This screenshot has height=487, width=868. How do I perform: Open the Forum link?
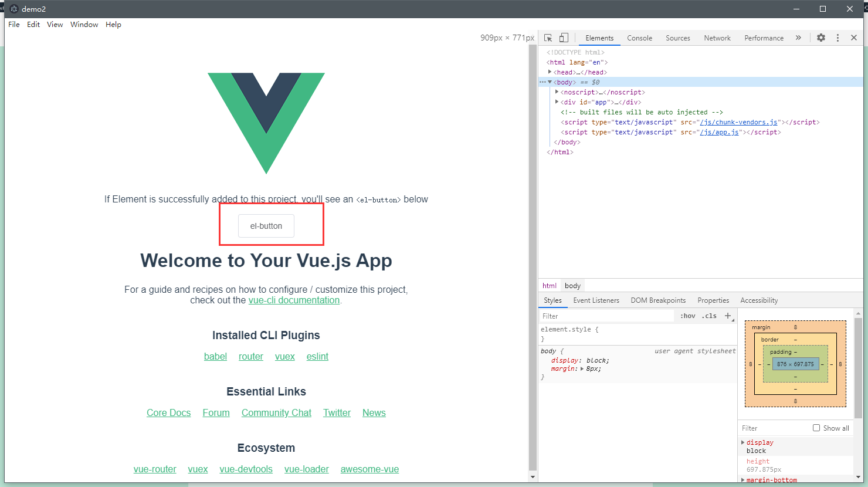pos(216,412)
